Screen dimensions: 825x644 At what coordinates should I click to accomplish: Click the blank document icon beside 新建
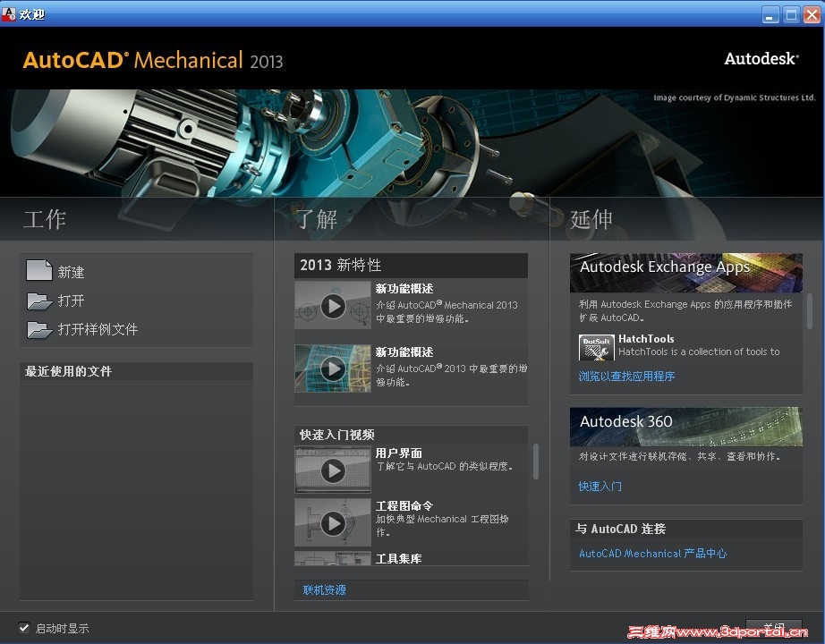[39, 270]
